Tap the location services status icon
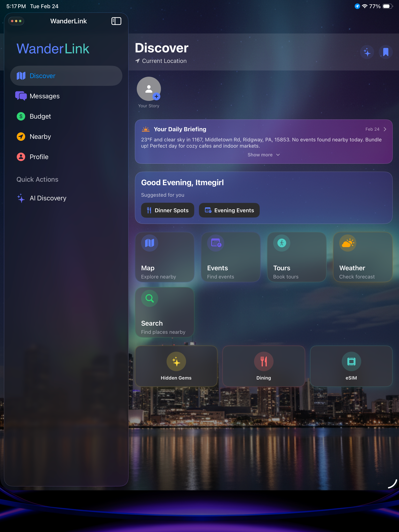The height and width of the screenshot is (532, 399). (x=357, y=6)
